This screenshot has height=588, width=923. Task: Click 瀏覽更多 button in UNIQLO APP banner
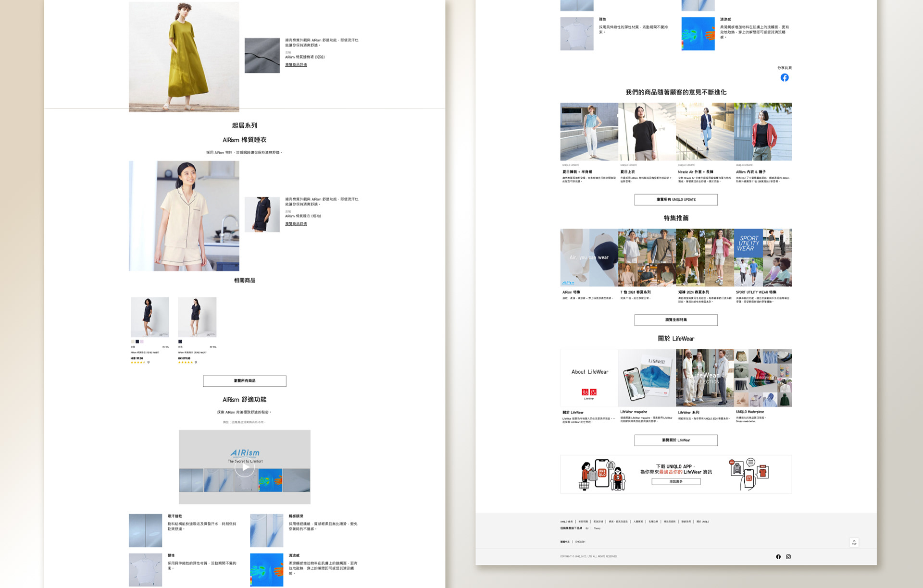click(676, 481)
